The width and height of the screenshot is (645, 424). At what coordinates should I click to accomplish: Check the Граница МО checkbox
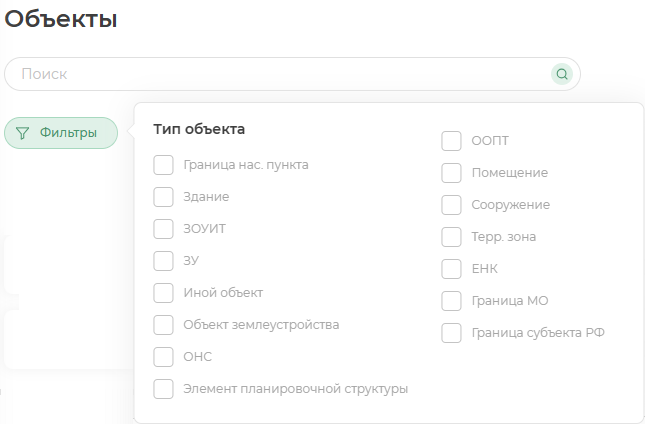click(451, 301)
